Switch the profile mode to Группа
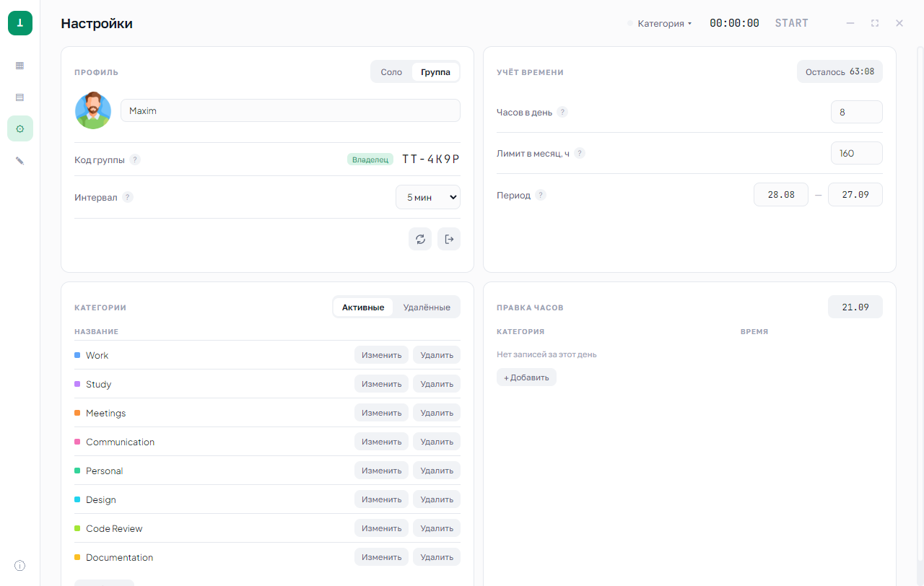This screenshot has height=586, width=924. 435,72
